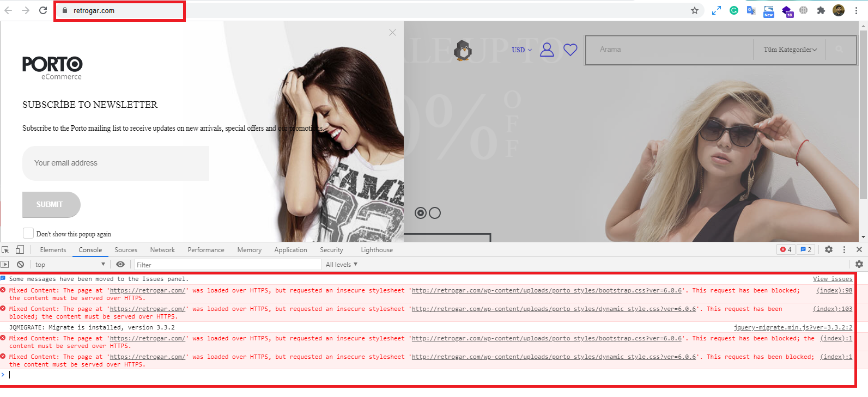Show the console sidebar
868x397 pixels.
[5, 264]
